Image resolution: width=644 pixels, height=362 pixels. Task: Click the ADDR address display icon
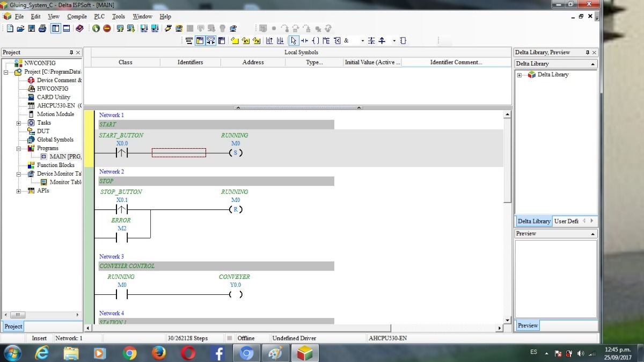pyautogui.click(x=189, y=40)
